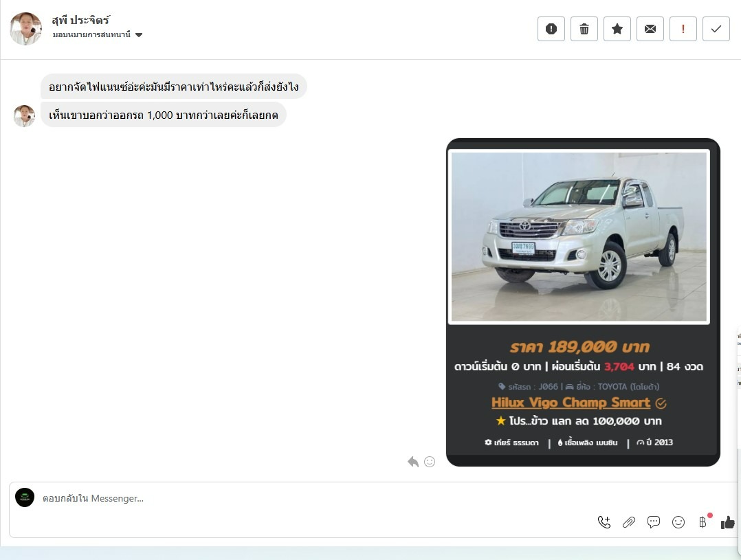
Task: Open emoji picker in reply box
Action: pos(678,522)
